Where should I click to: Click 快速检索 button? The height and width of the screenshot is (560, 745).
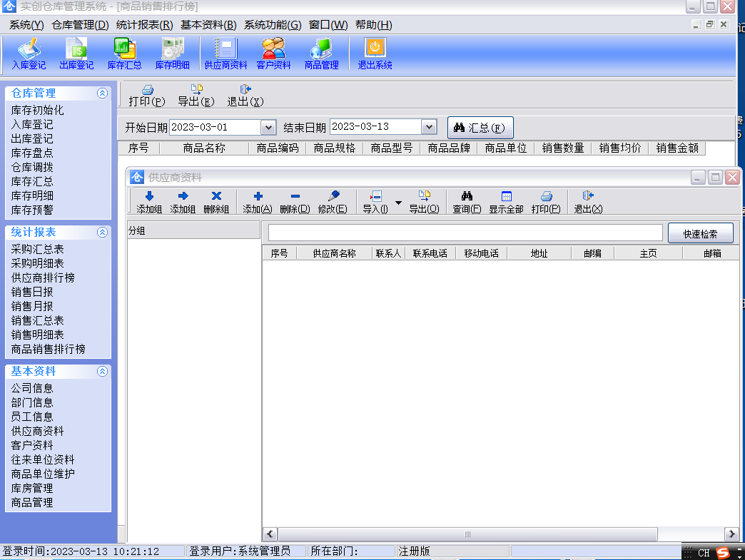click(700, 234)
